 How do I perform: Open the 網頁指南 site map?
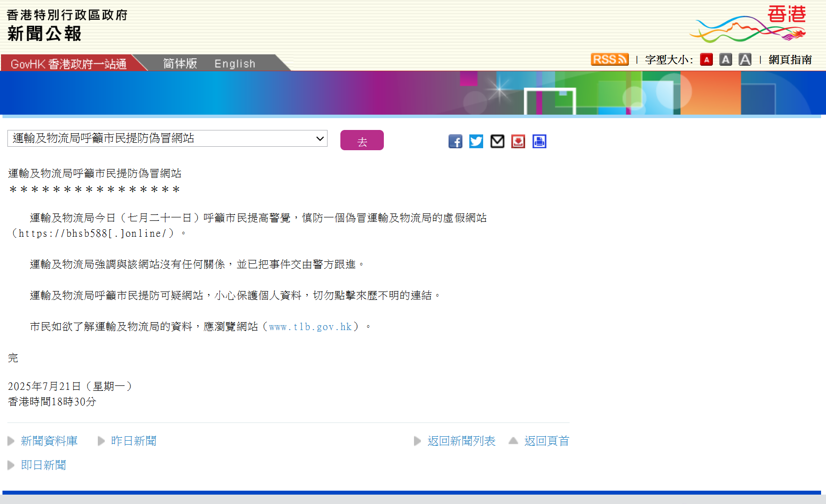[x=790, y=60]
